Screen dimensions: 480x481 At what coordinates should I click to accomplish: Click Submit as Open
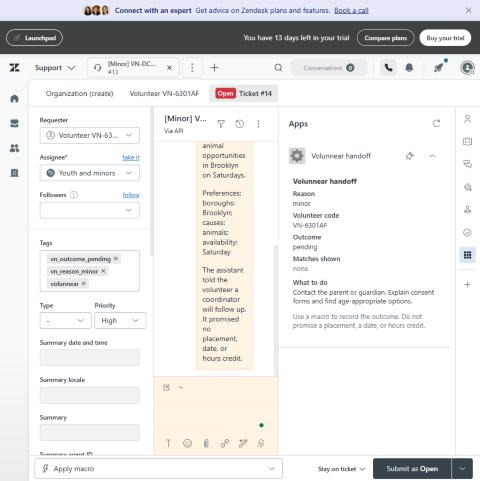click(x=412, y=469)
